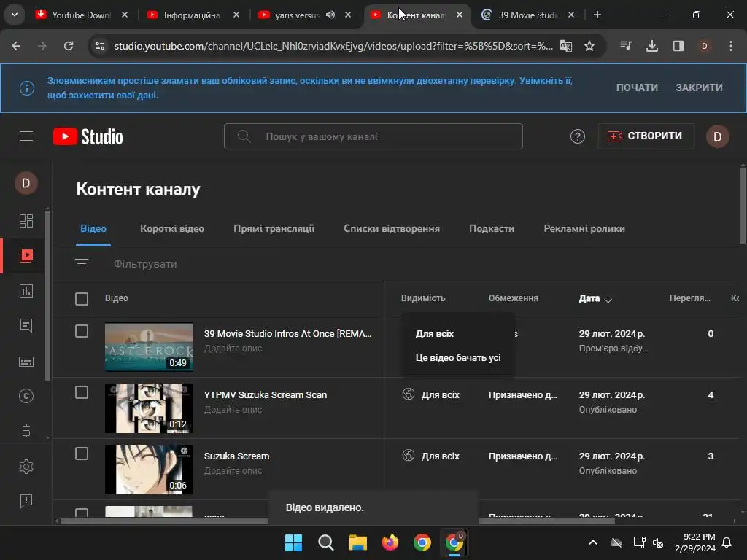This screenshot has height=560, width=747.
Task: Click the Suzuka Scream thumbnail
Action: [x=149, y=469]
